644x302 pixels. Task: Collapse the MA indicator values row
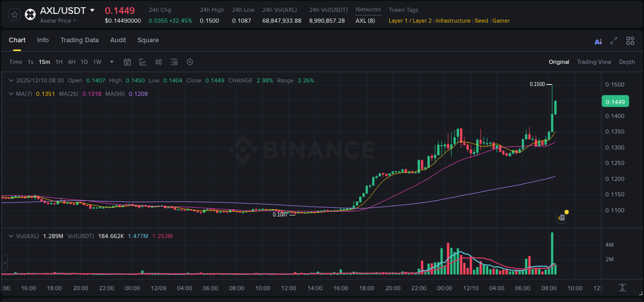pos(11,94)
